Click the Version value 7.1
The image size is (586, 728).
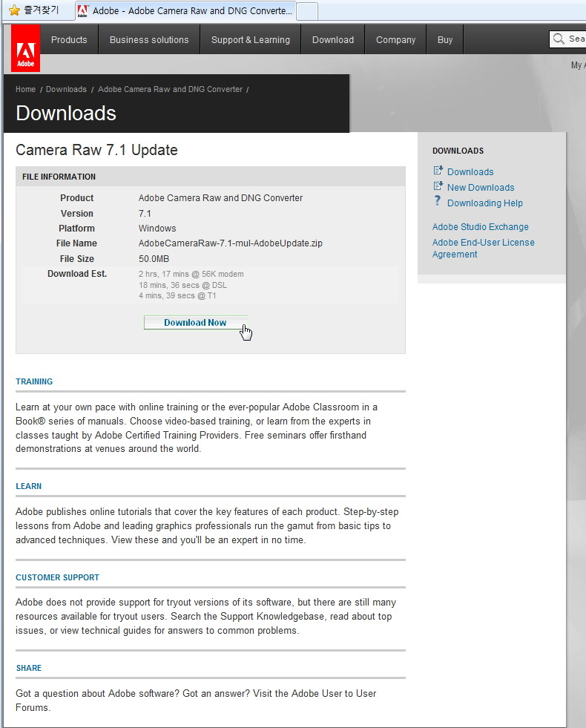(145, 214)
